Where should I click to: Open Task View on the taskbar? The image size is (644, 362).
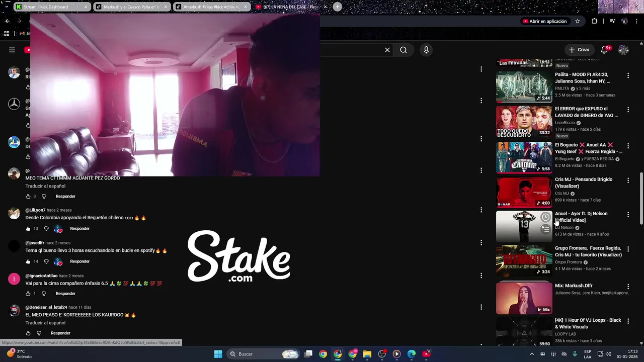[308, 354]
